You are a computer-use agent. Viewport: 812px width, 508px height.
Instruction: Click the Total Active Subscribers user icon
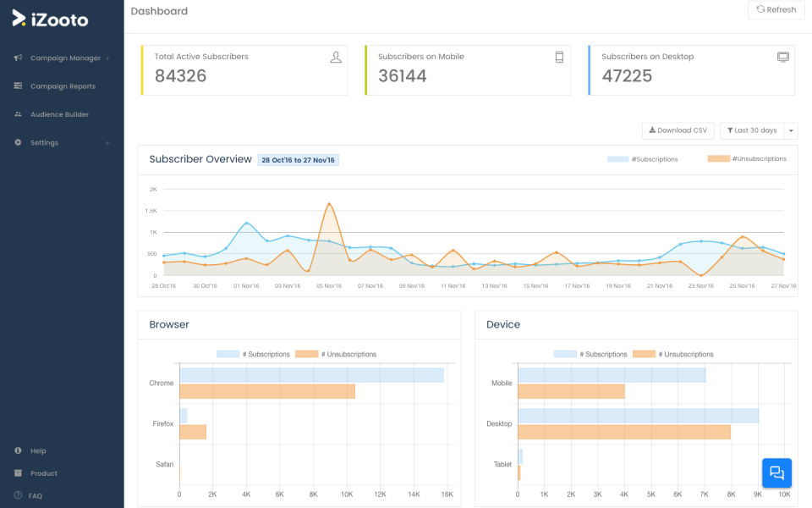tap(336, 58)
